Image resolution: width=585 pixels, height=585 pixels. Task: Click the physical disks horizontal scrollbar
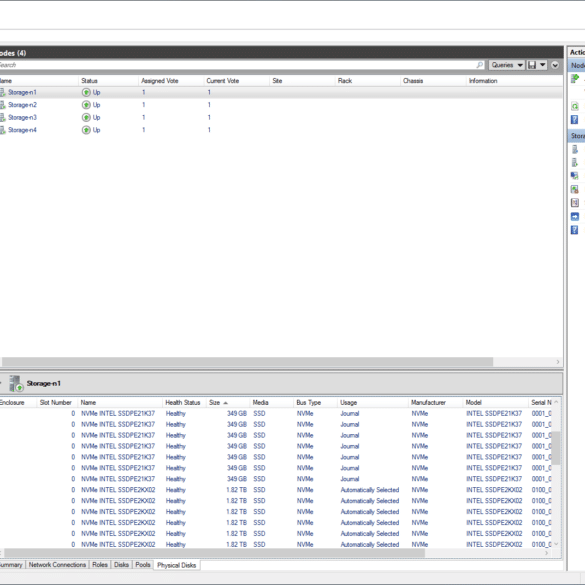pos(214,553)
